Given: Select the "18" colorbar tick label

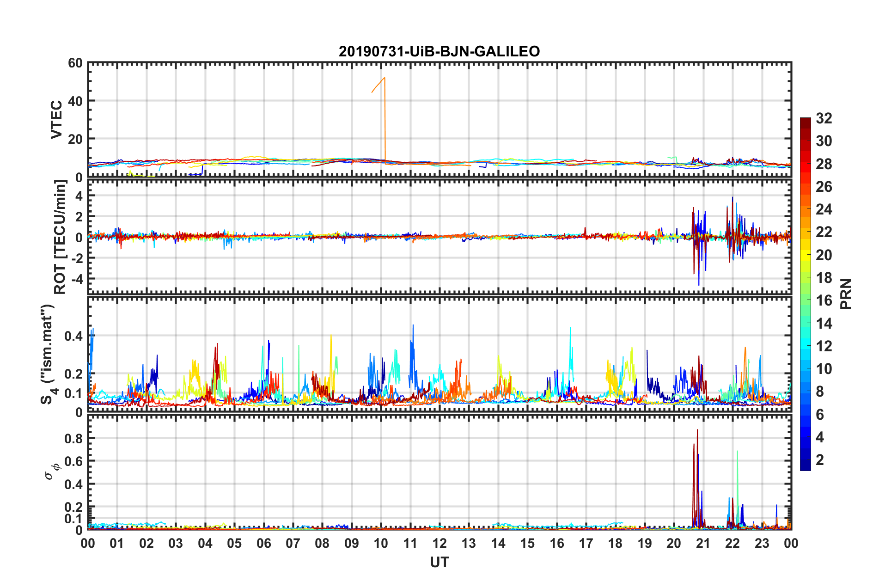Looking at the screenshot, I should [x=824, y=278].
